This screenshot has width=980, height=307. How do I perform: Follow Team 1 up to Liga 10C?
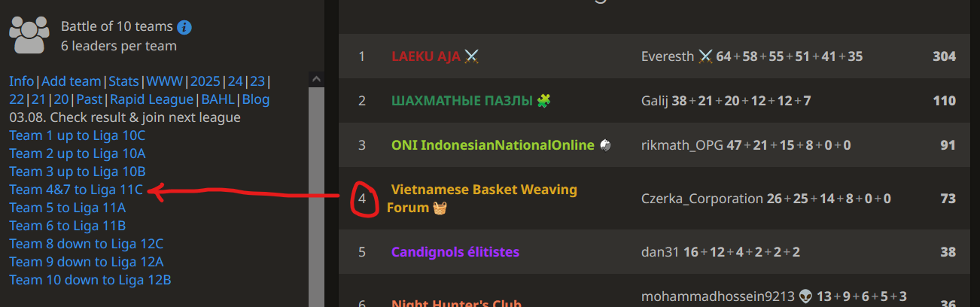point(78,135)
